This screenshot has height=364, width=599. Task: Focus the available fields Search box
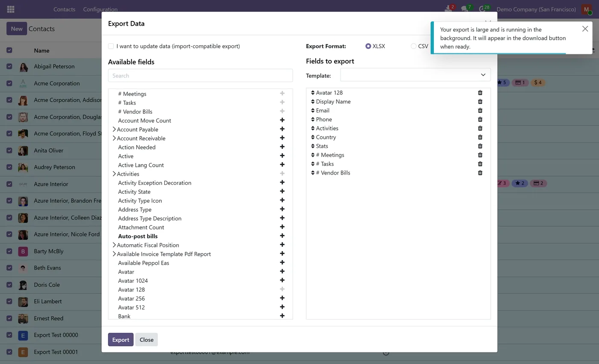point(200,75)
